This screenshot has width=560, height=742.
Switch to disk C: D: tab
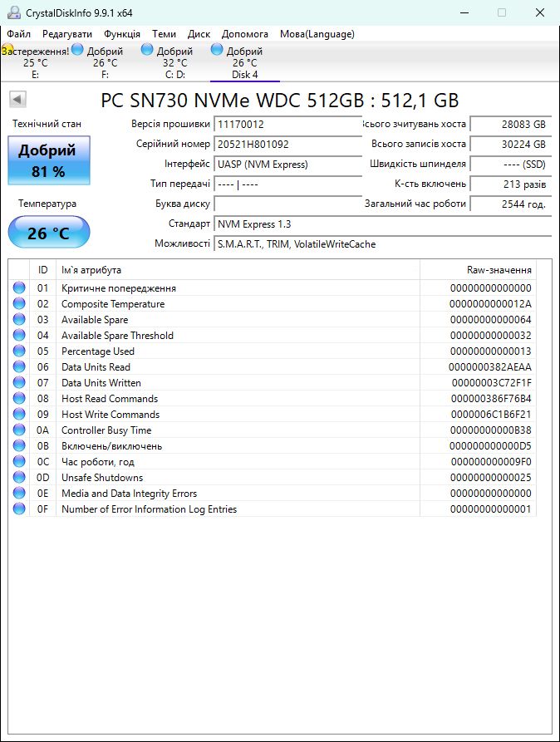click(x=174, y=62)
